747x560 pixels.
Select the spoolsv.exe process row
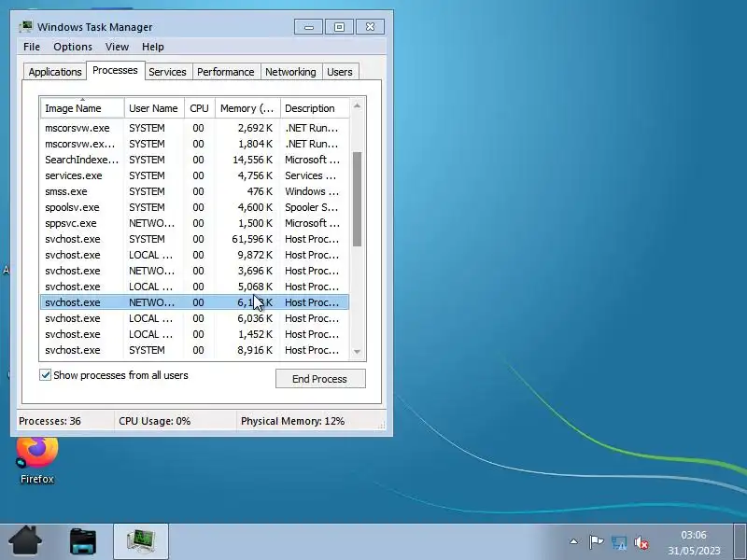195,207
